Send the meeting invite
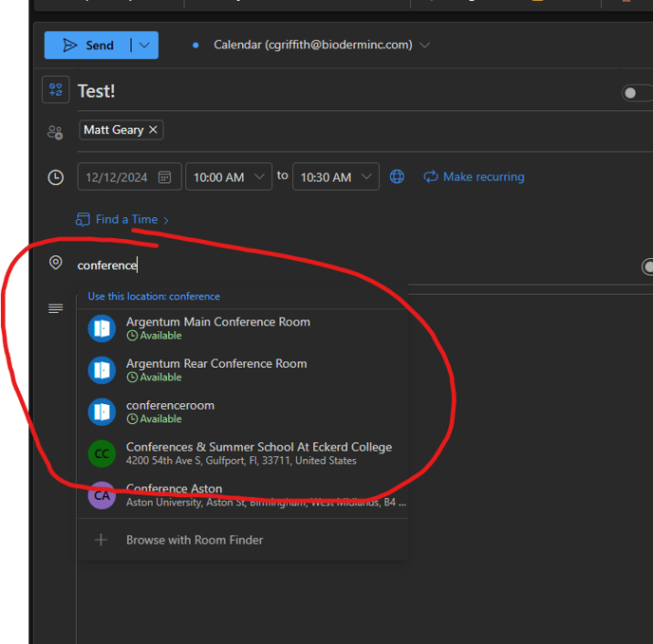 [88, 45]
